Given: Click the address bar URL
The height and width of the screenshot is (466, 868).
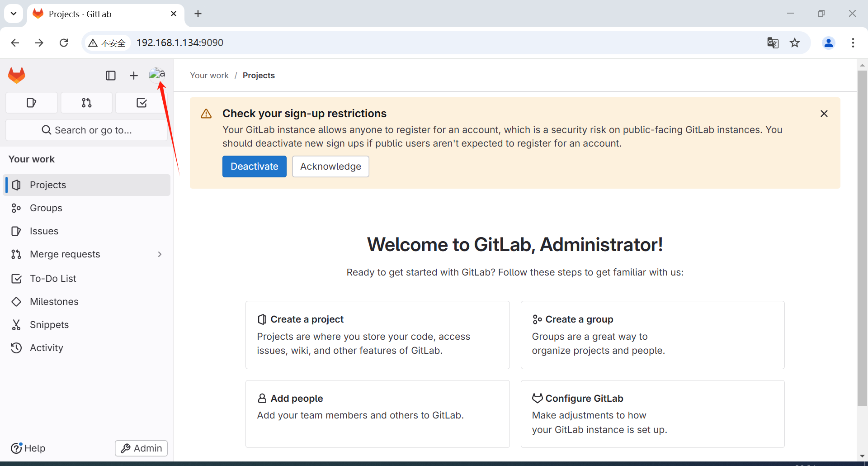Looking at the screenshot, I should pos(180,43).
